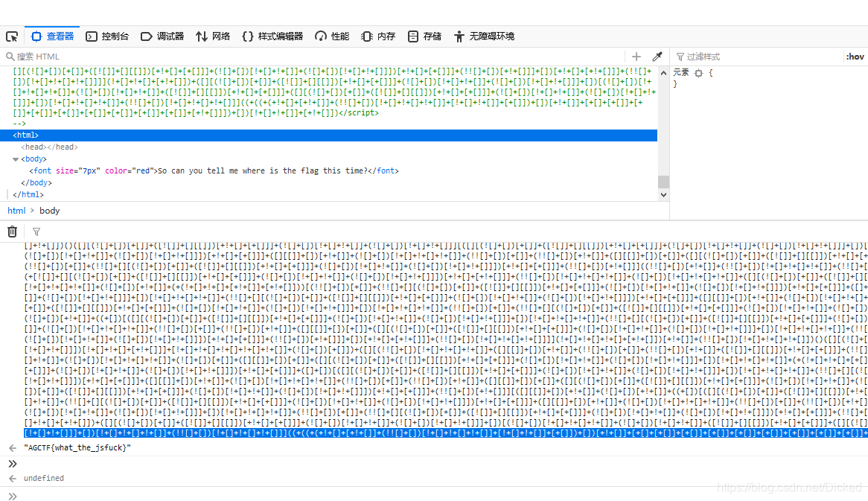Select the highlighted <html> node row
This screenshot has height=501, width=868.
[x=329, y=135]
